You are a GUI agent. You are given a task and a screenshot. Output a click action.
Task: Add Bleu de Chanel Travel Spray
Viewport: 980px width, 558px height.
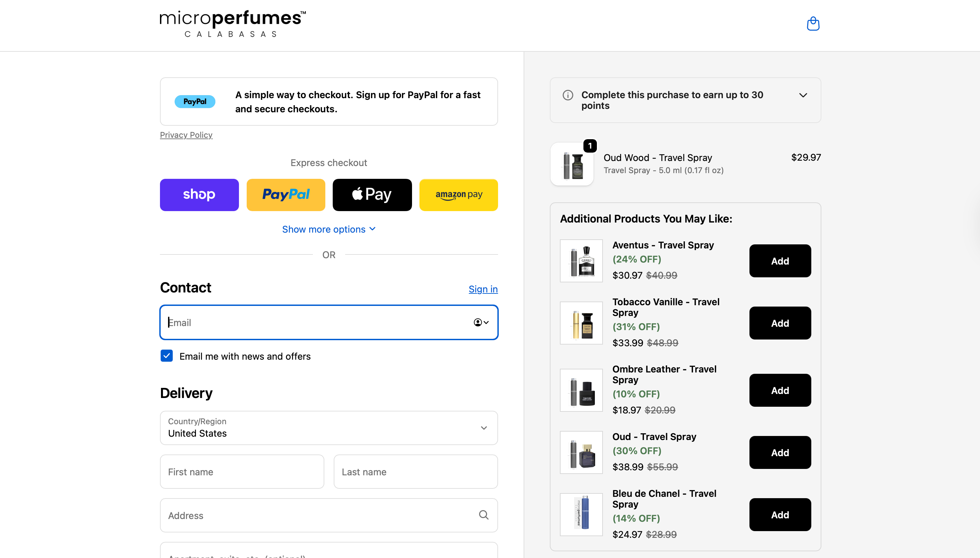(x=780, y=514)
